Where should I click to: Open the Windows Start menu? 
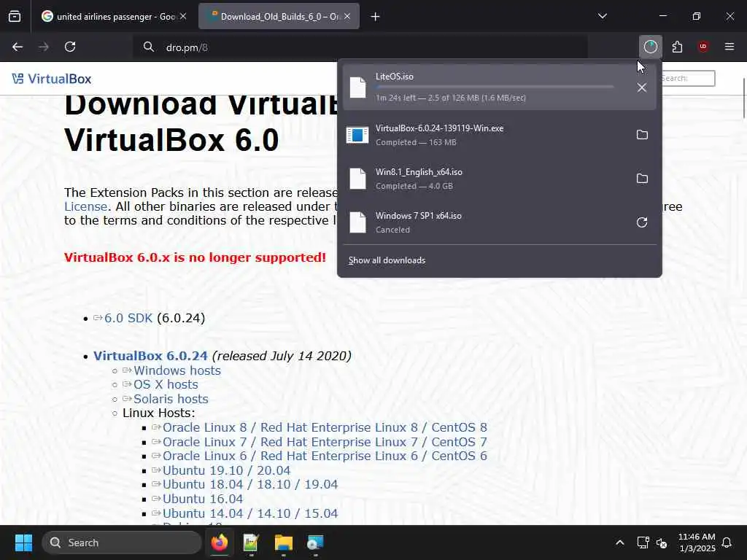(x=23, y=542)
